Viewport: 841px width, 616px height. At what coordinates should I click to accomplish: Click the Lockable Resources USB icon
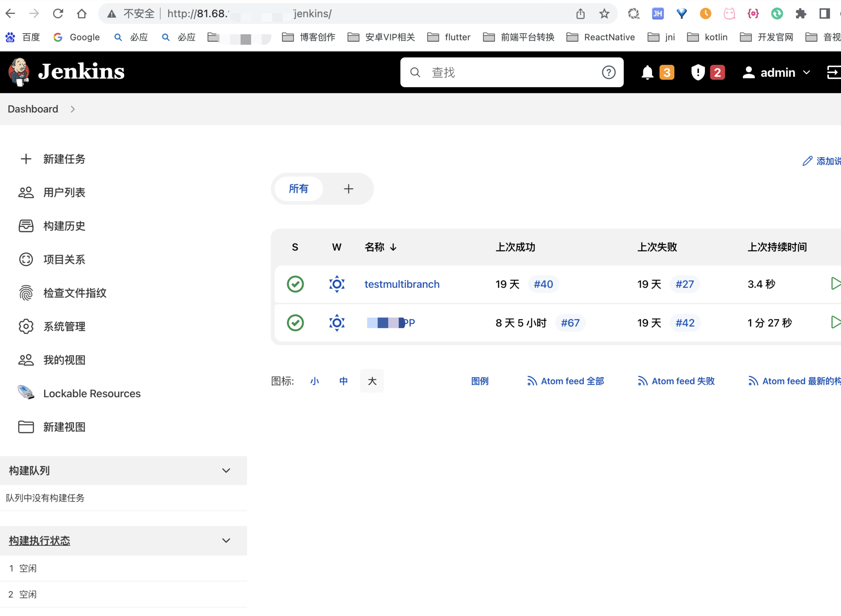26,392
